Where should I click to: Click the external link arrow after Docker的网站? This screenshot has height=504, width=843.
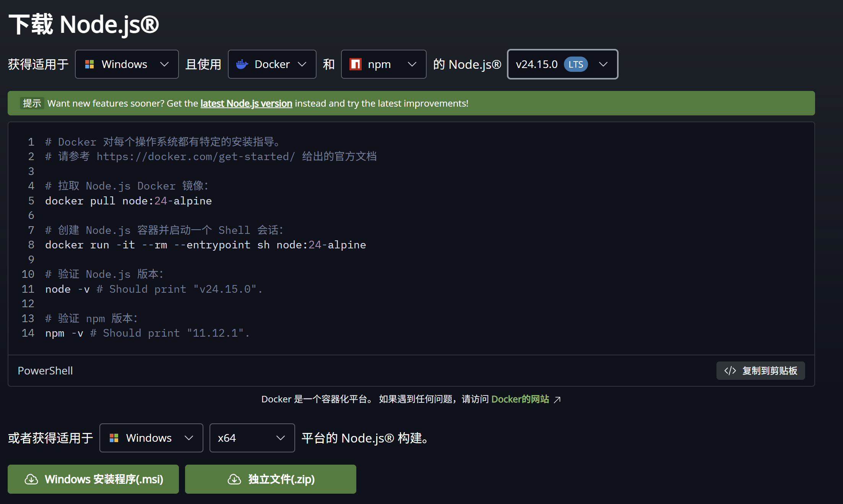557,400
